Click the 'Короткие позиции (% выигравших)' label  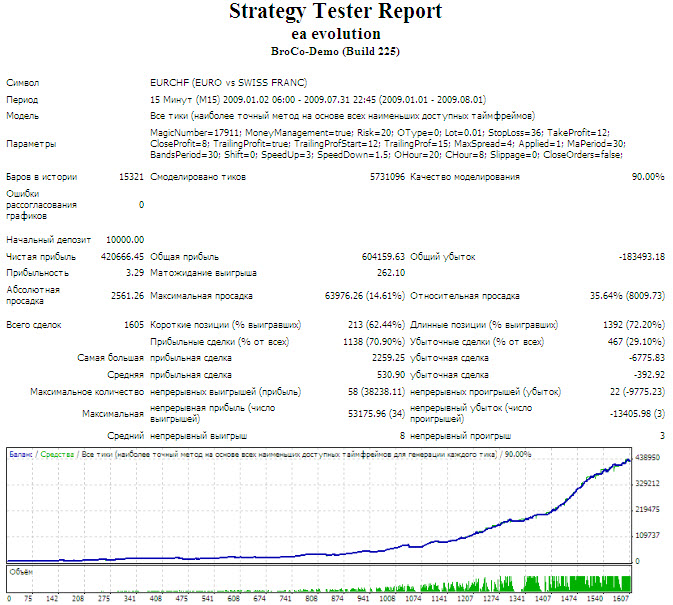click(x=226, y=325)
